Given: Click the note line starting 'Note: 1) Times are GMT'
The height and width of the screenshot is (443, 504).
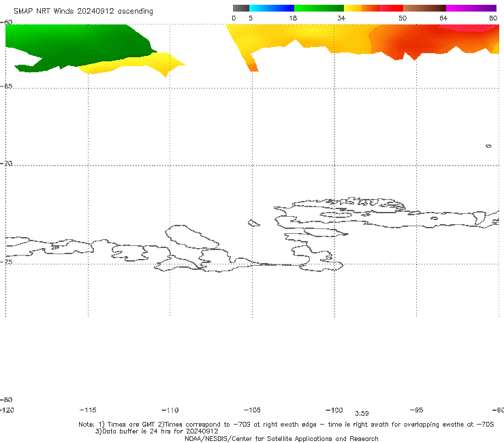Looking at the screenshot, I should point(286,425).
